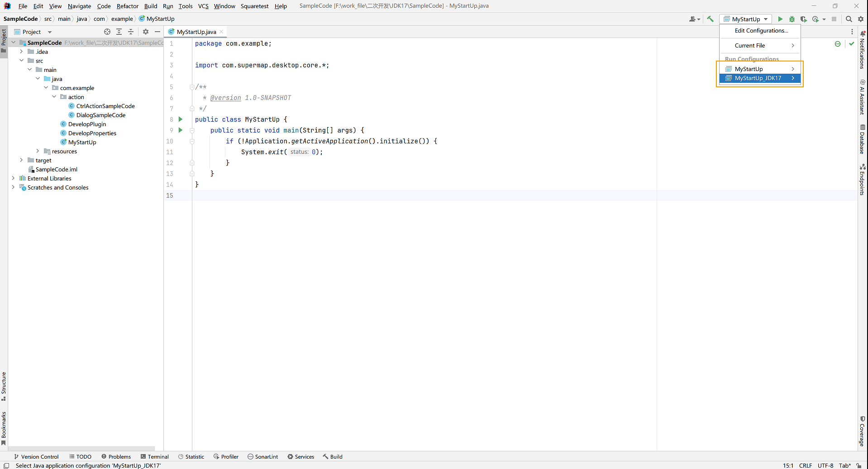Choose Edit Configurations option
The image size is (868, 469).
761,31
